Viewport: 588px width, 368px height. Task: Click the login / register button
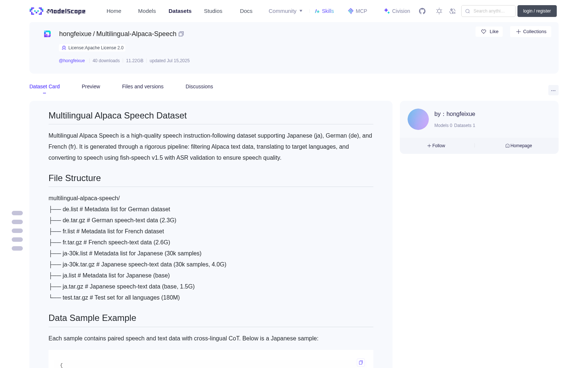coord(537,11)
